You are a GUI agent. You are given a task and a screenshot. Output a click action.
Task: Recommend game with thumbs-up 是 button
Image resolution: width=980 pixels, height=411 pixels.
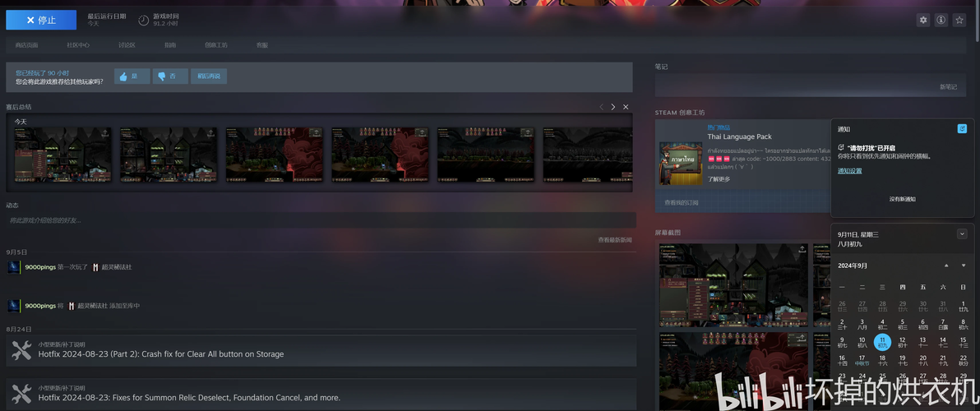click(132, 76)
